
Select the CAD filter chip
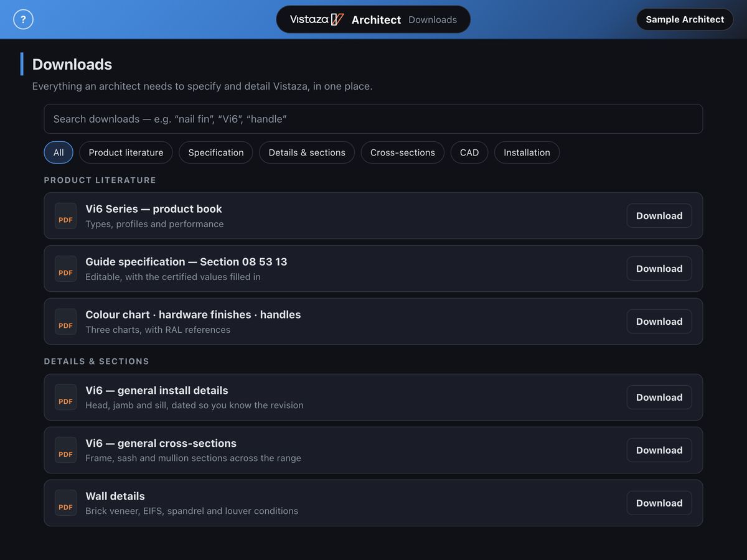pos(469,152)
